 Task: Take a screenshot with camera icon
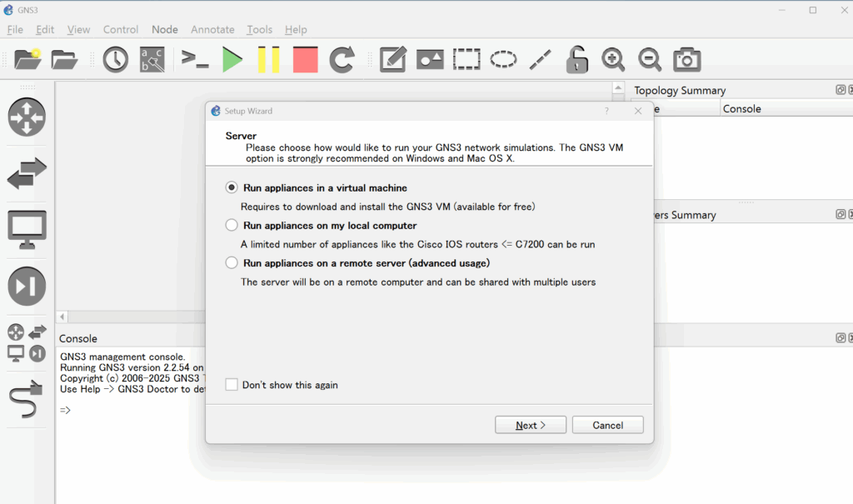pos(686,59)
